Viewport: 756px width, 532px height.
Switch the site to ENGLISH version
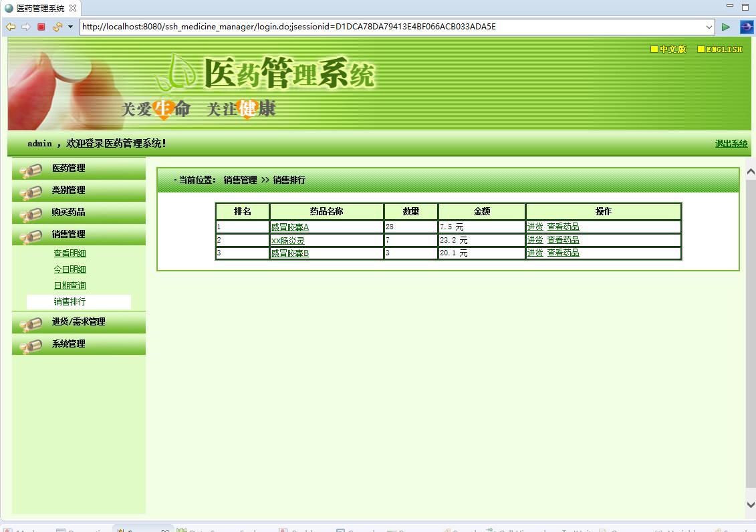(719, 49)
